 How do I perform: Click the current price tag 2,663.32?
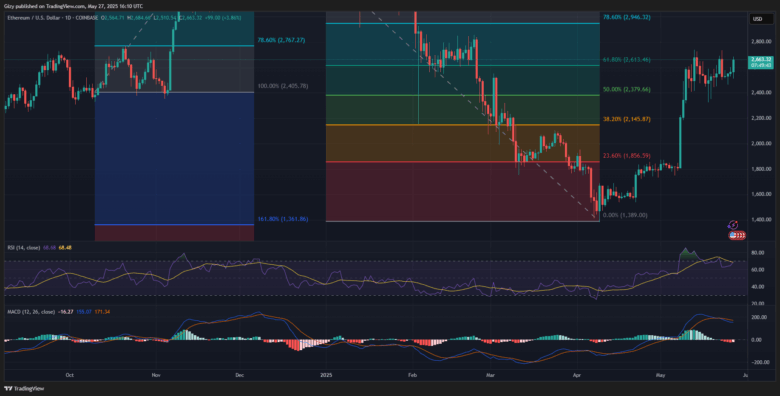click(762, 62)
